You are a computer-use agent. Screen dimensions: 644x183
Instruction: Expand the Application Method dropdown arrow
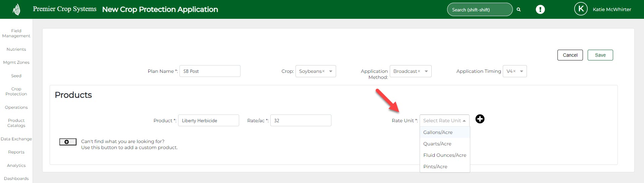tap(426, 71)
